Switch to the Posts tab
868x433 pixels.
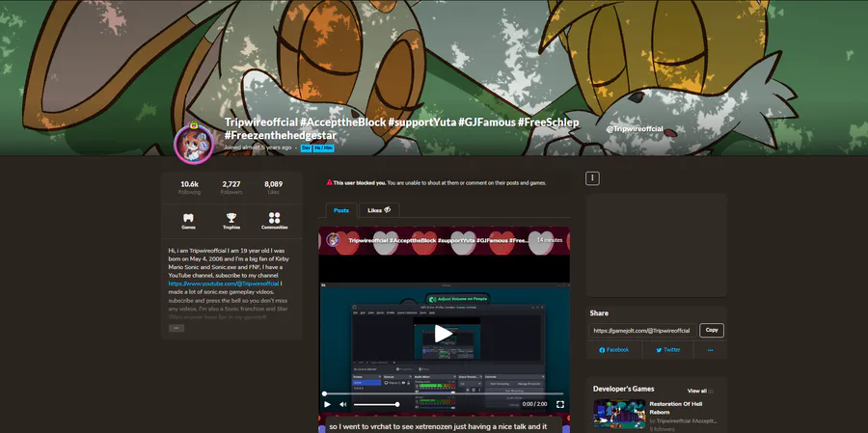pos(341,210)
